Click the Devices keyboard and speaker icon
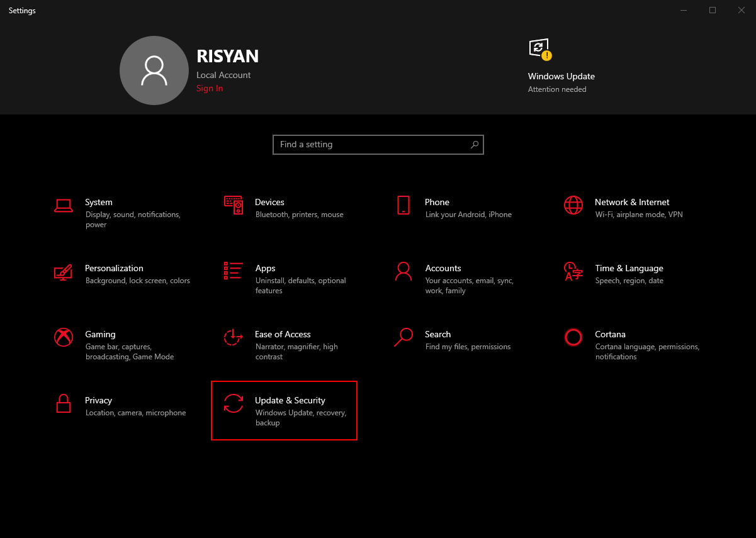This screenshot has height=538, width=756. tap(234, 205)
